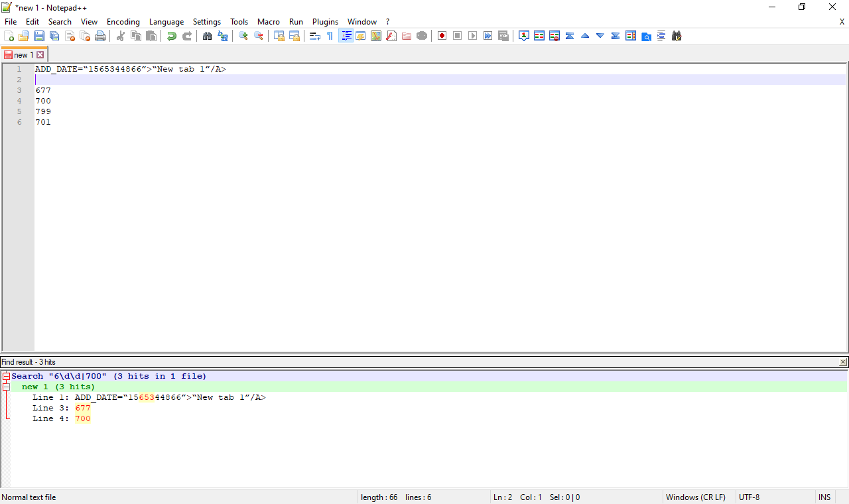Toggle the highlighted Show Indent Guide icon
The height and width of the screenshot is (504, 849).
point(346,36)
